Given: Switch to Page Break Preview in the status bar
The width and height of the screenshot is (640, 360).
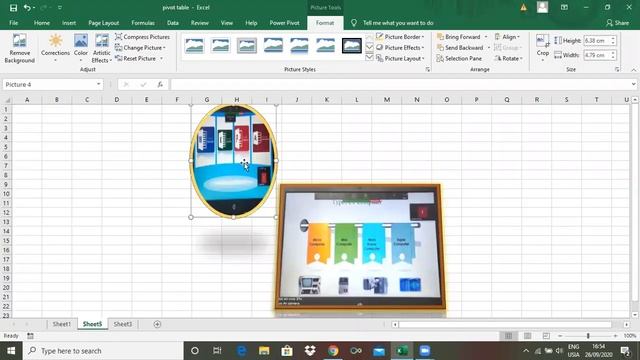Looking at the screenshot, I should pyautogui.click(x=546, y=336).
